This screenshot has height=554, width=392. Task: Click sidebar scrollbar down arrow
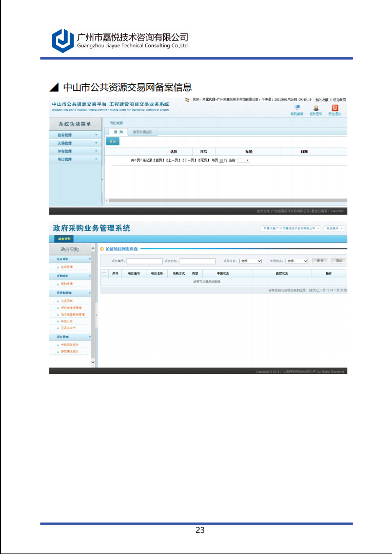pyautogui.click(x=93, y=362)
